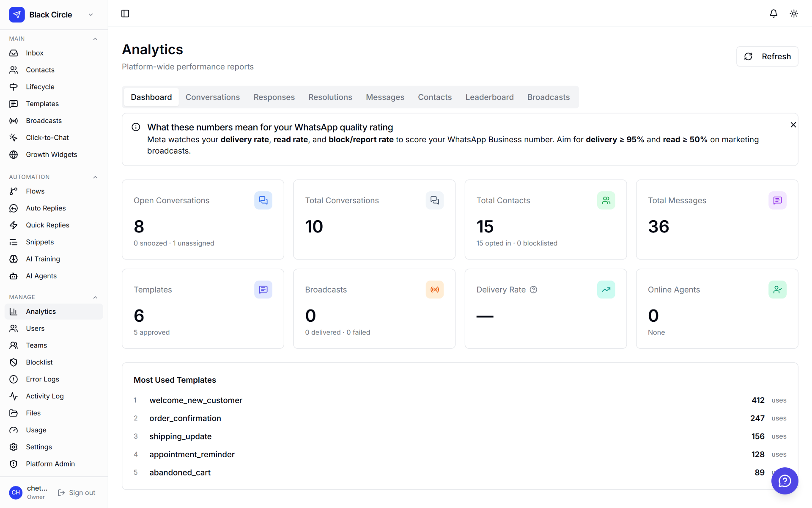Open the Black Circle workspace dropdown

pos(54,15)
